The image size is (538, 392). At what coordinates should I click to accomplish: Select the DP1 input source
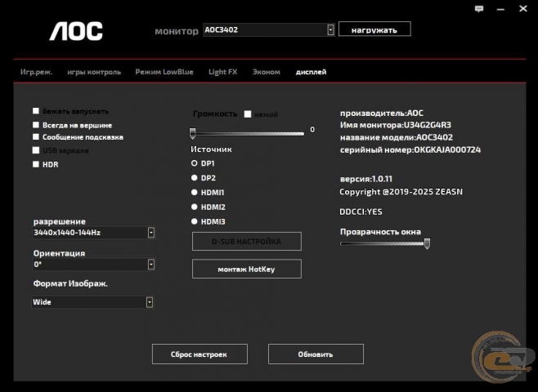(x=195, y=163)
